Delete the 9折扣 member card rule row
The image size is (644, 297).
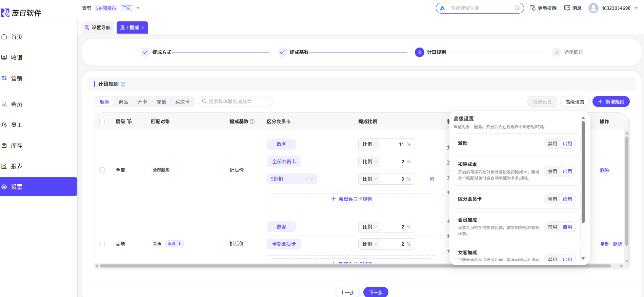(x=432, y=179)
